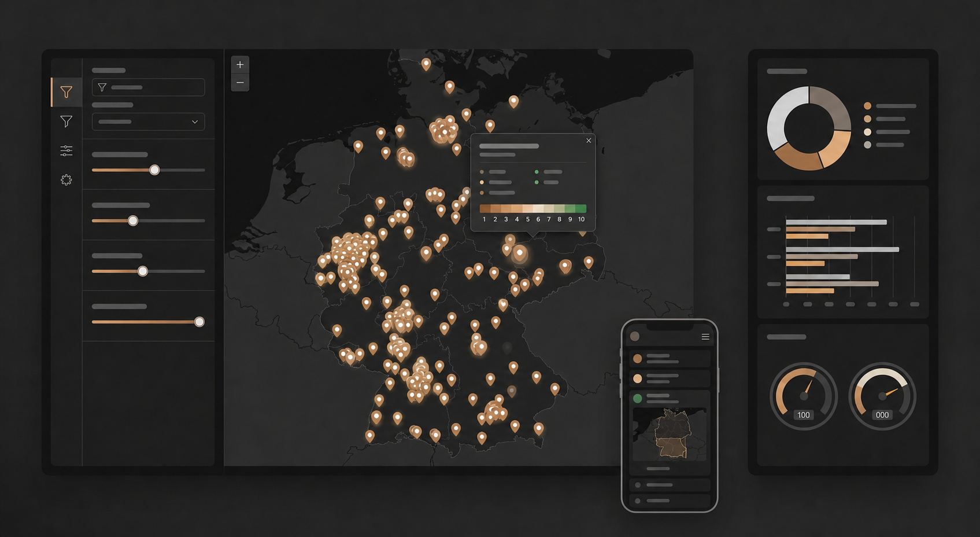Select the avatar circle in phone header
This screenshot has height=537, width=980.
point(635,336)
